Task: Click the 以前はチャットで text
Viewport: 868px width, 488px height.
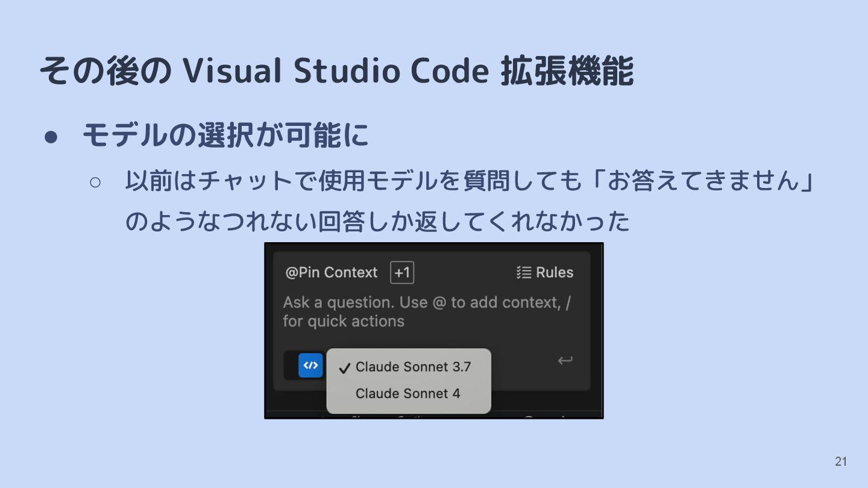Action: (221, 181)
